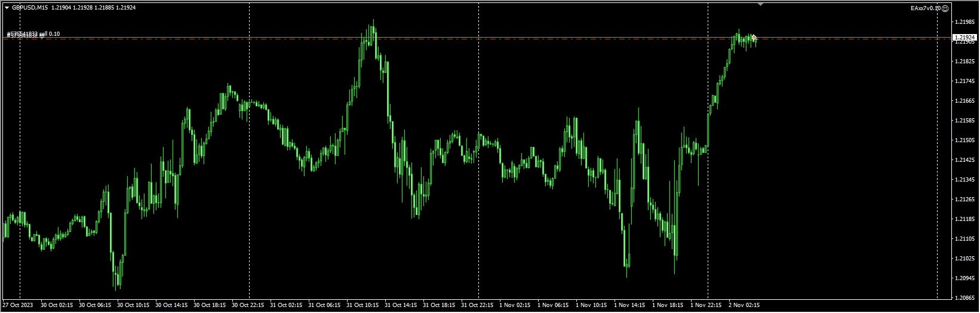Click the 1.21505 price scale label
980x313 pixels.
coord(964,140)
